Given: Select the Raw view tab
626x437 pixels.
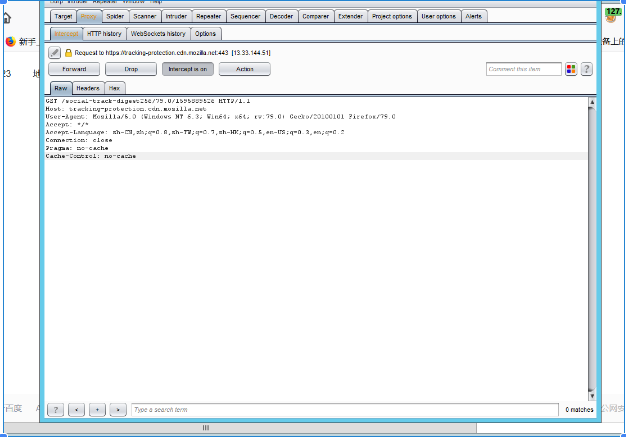Looking at the screenshot, I should click(x=61, y=88).
